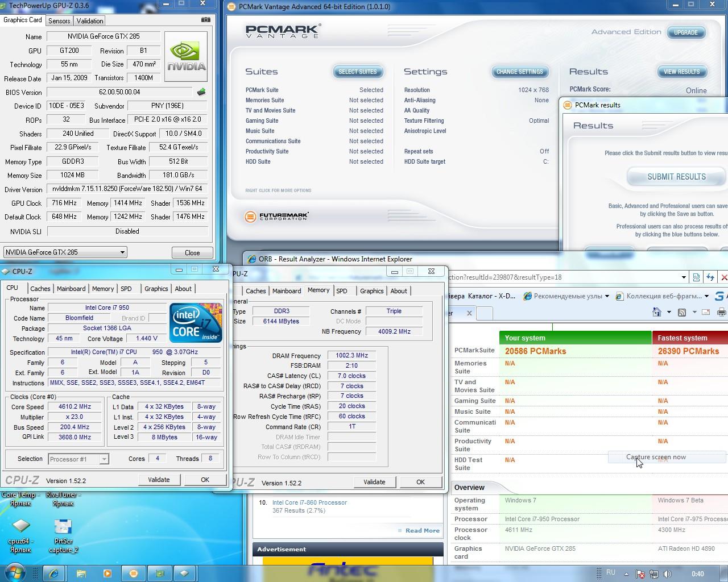Open the PrtScr capture_2 desktop icon
Image resolution: width=728 pixels, height=582 pixels.
click(x=63, y=535)
